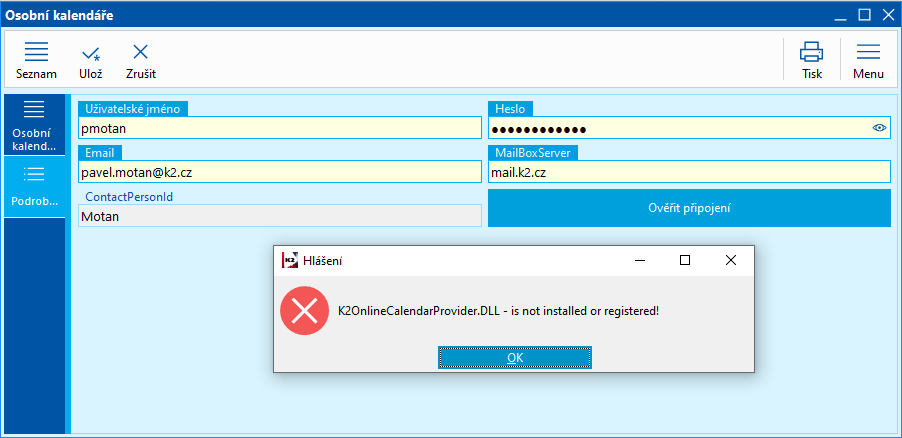Click the red error icon in Hlášení
The image size is (902, 438).
[304, 311]
